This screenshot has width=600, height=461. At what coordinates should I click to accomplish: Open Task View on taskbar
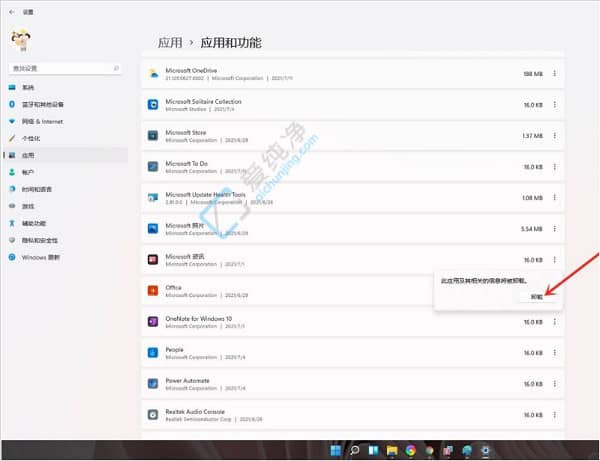[x=373, y=450]
